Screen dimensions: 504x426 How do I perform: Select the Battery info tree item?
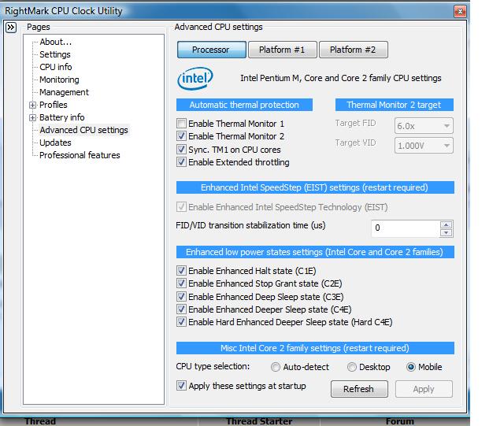point(61,117)
